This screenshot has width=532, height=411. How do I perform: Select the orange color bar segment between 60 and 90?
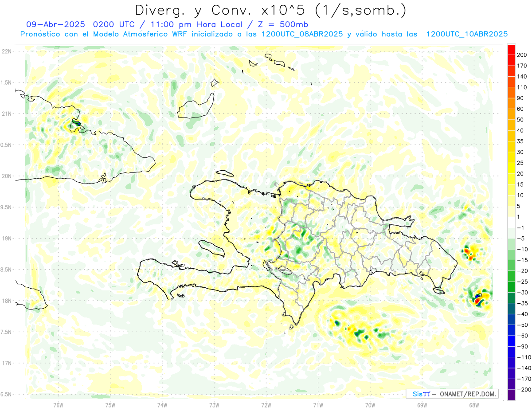tap(511, 103)
